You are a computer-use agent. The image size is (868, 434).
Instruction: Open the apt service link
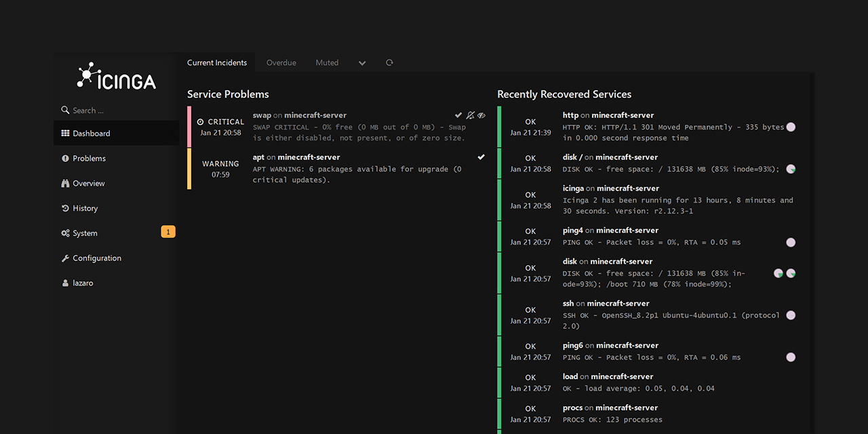[258, 157]
